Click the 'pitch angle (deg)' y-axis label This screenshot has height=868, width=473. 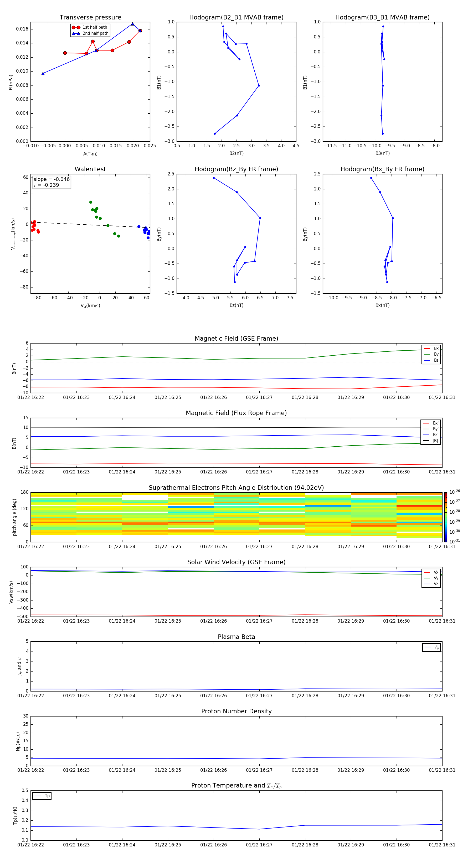pos(14,517)
